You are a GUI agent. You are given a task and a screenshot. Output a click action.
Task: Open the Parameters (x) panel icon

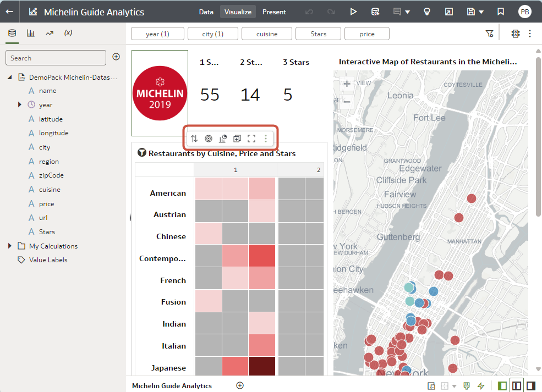tap(68, 33)
